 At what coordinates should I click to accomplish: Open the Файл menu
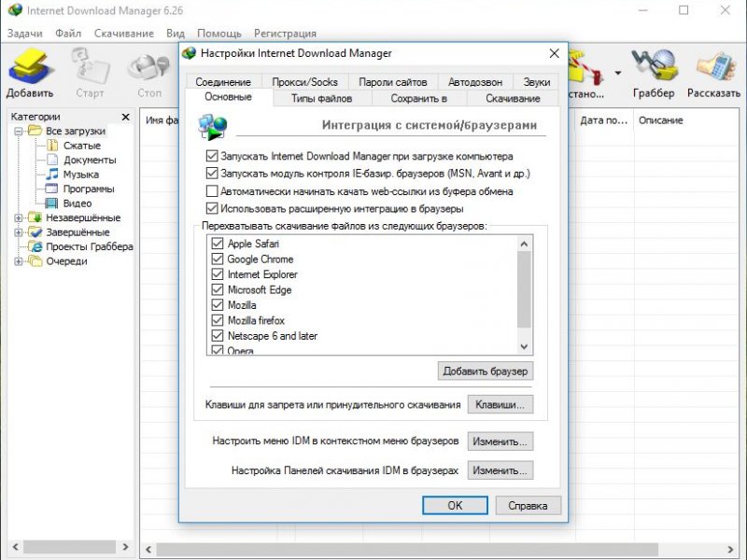(x=68, y=34)
